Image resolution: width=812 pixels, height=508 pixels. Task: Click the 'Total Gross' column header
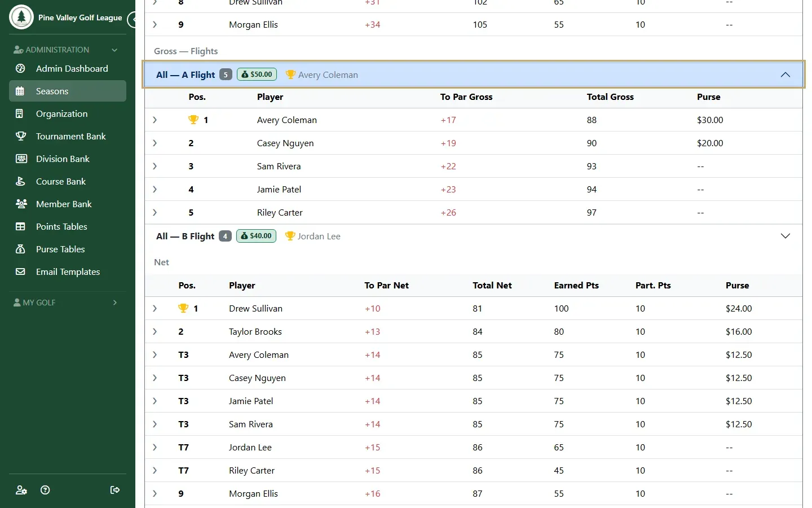pos(610,97)
